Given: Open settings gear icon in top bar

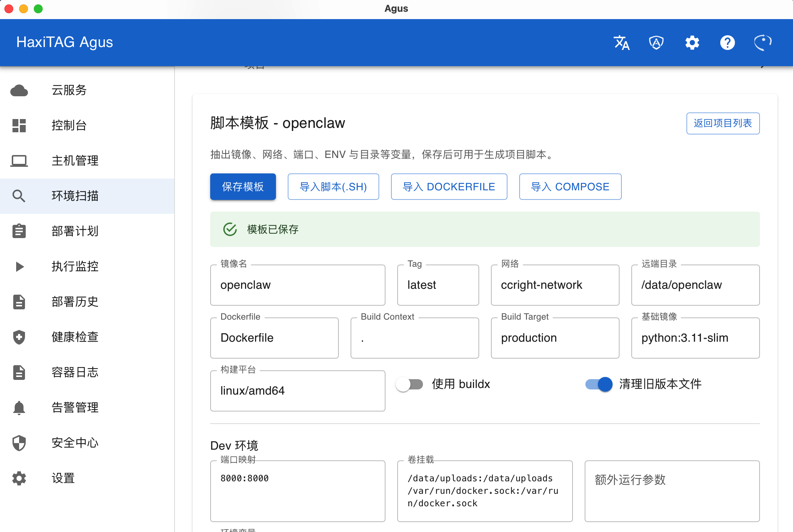Looking at the screenshot, I should pyautogui.click(x=692, y=43).
